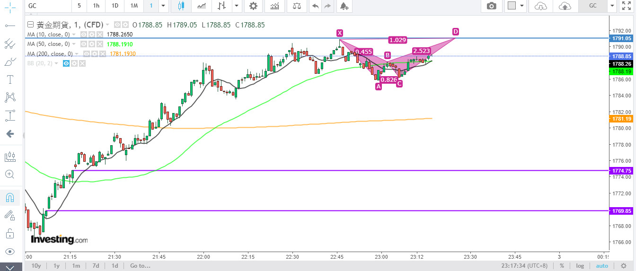644x271 pixels.
Task: Toggle stay in drawing mode pencil-lock
Action: tap(9, 216)
